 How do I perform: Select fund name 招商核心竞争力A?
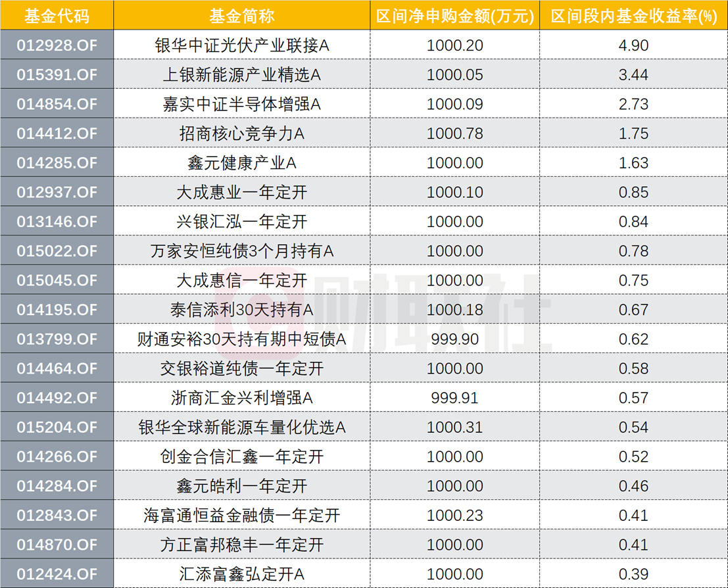click(x=242, y=134)
